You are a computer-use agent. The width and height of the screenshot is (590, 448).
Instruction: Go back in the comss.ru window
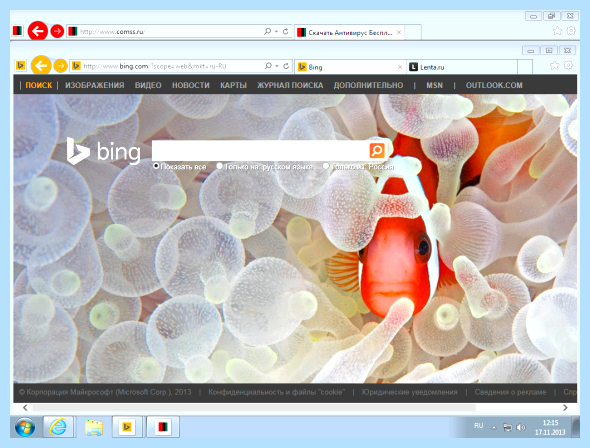point(38,31)
